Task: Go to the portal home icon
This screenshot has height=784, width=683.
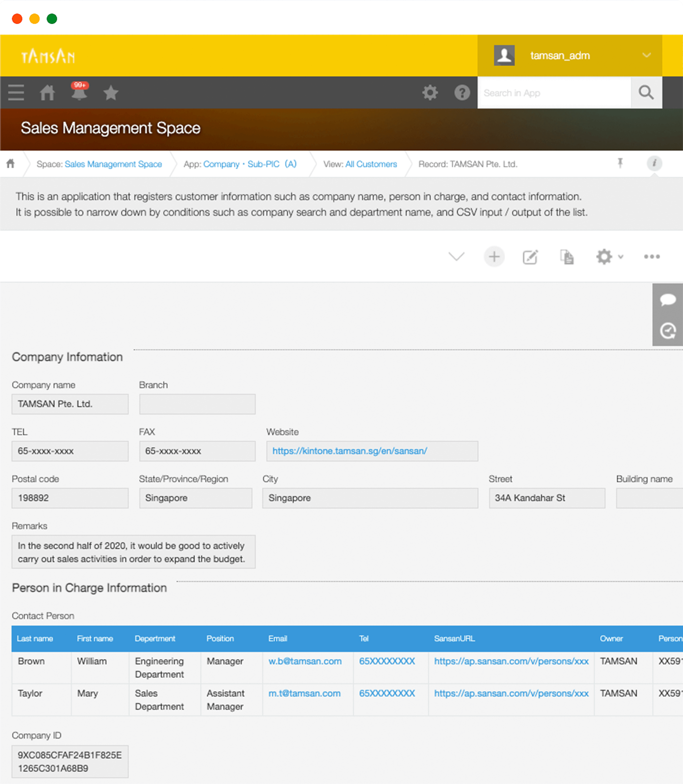Action: 47,92
